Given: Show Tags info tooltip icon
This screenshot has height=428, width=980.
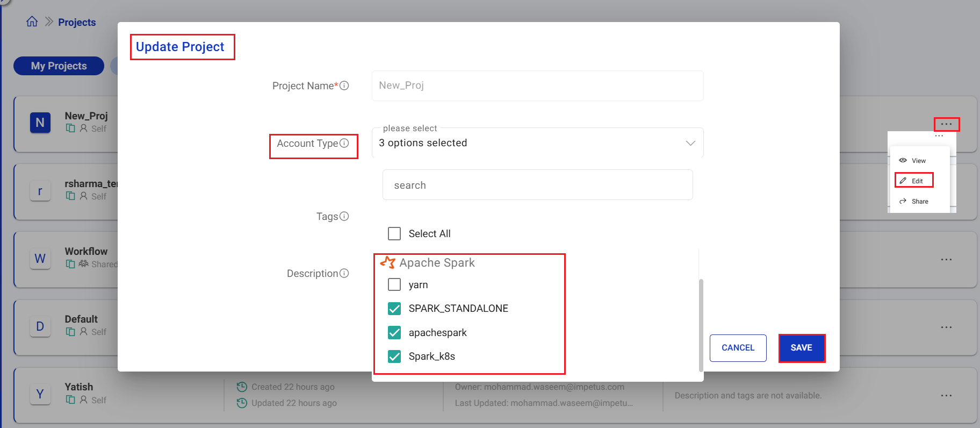Looking at the screenshot, I should click(x=344, y=216).
